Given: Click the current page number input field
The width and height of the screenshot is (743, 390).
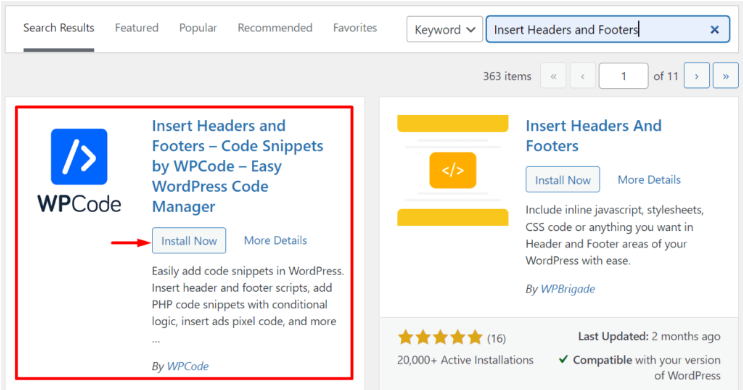Looking at the screenshot, I should (x=624, y=76).
